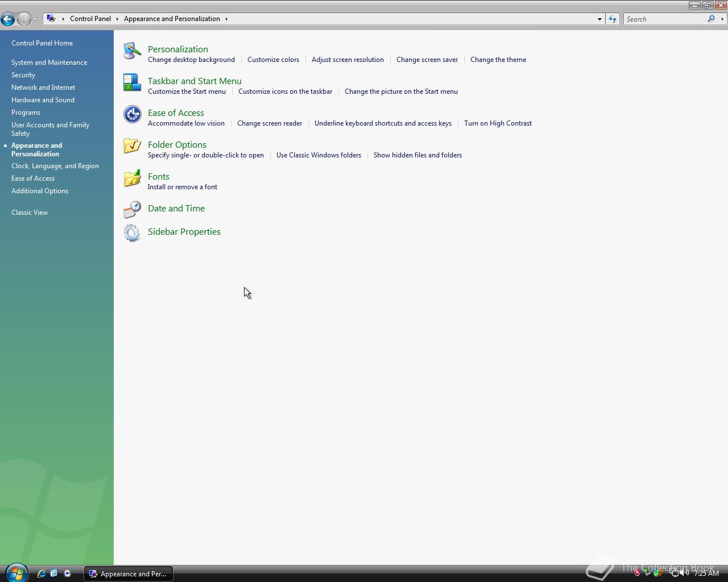Click the Taskbar and Start Menu icon
The image size is (728, 582).
tap(132, 82)
